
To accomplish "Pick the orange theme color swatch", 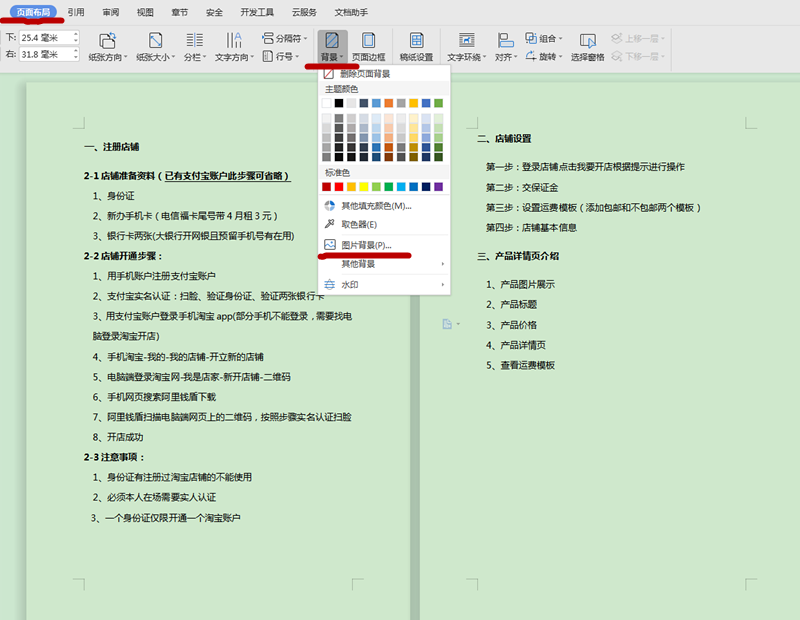I will pos(389,103).
